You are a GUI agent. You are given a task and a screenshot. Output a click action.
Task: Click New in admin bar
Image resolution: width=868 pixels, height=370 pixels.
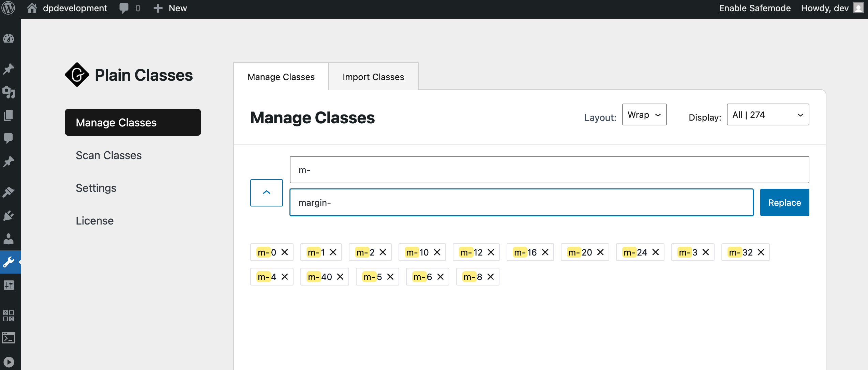click(x=178, y=8)
